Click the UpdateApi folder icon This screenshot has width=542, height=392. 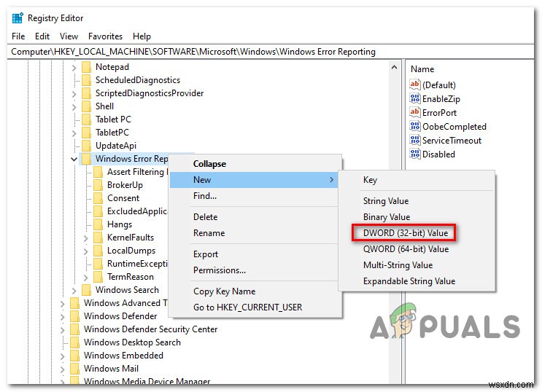[x=86, y=146]
